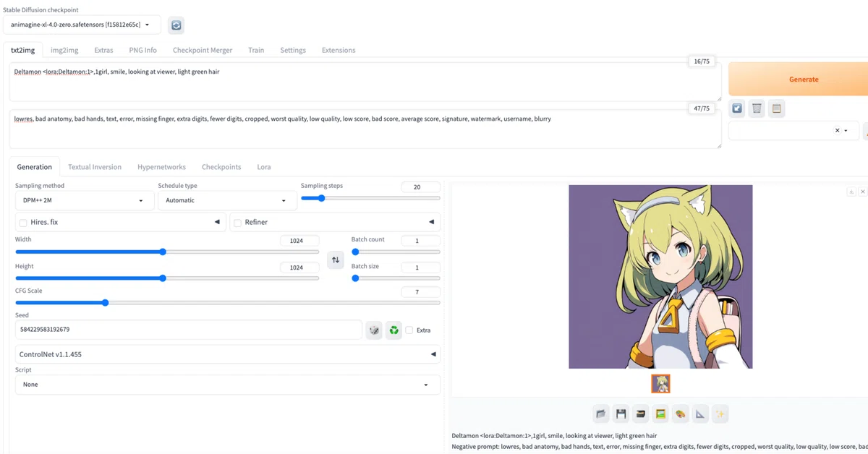Image resolution: width=868 pixels, height=454 pixels.
Task: Click the CFG Scale slider
Action: coord(227,303)
